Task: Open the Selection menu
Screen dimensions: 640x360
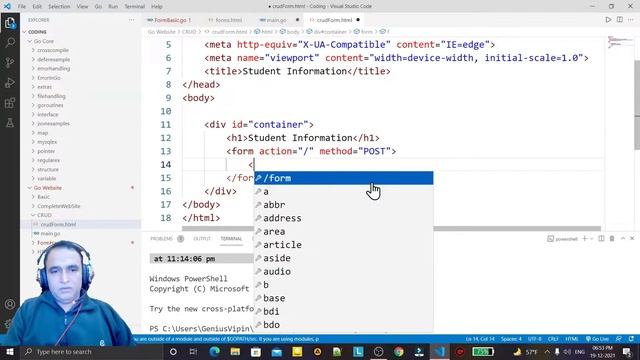Action: (59, 6)
